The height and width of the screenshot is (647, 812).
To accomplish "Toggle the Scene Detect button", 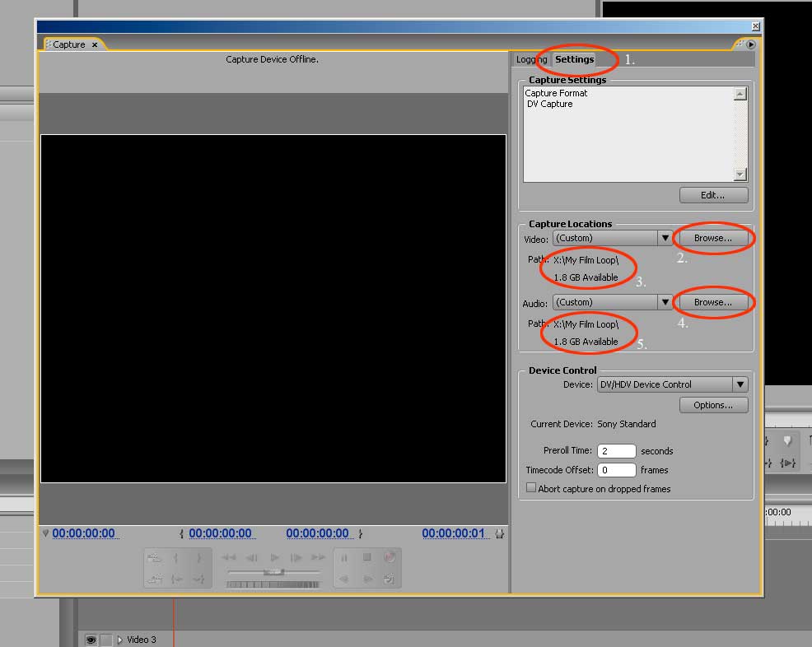I will (390, 579).
